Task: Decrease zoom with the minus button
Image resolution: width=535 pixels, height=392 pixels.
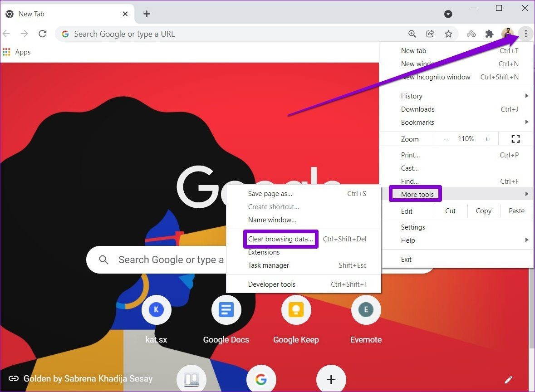Action: [445, 139]
